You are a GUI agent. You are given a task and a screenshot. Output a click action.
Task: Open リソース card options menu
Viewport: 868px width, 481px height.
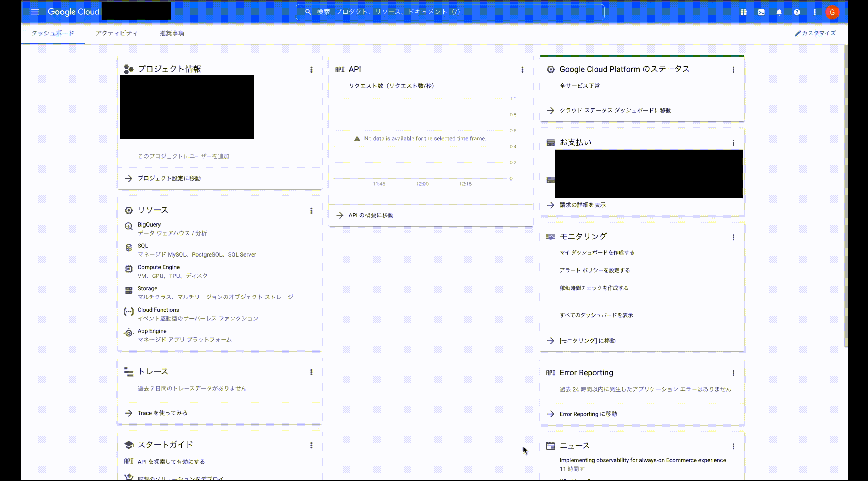point(311,211)
